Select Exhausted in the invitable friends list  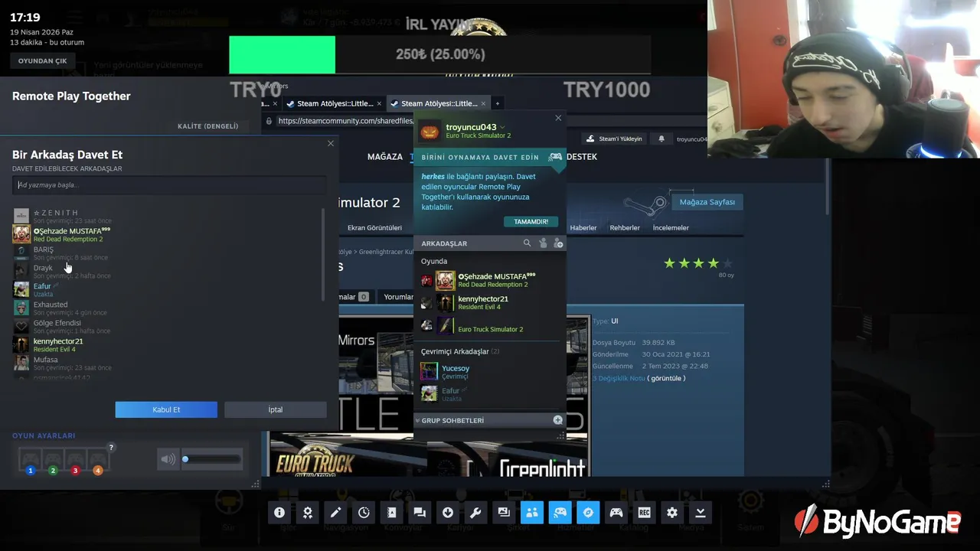pyautogui.click(x=167, y=308)
